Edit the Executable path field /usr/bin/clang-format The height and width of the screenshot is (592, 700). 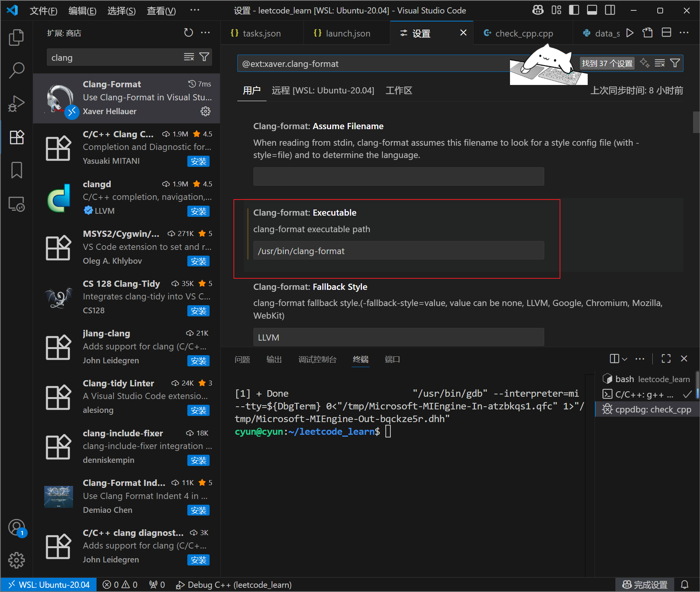pos(398,251)
